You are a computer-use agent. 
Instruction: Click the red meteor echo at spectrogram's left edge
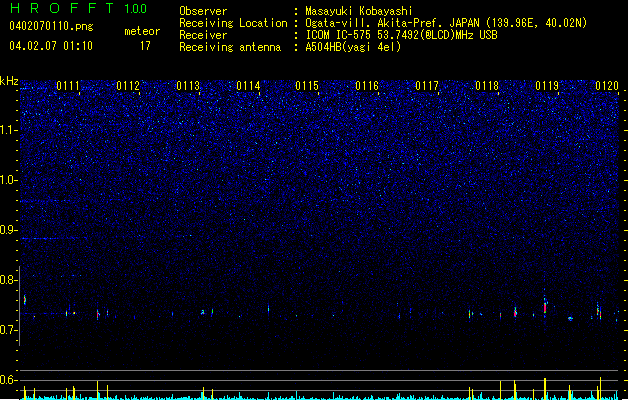25,300
